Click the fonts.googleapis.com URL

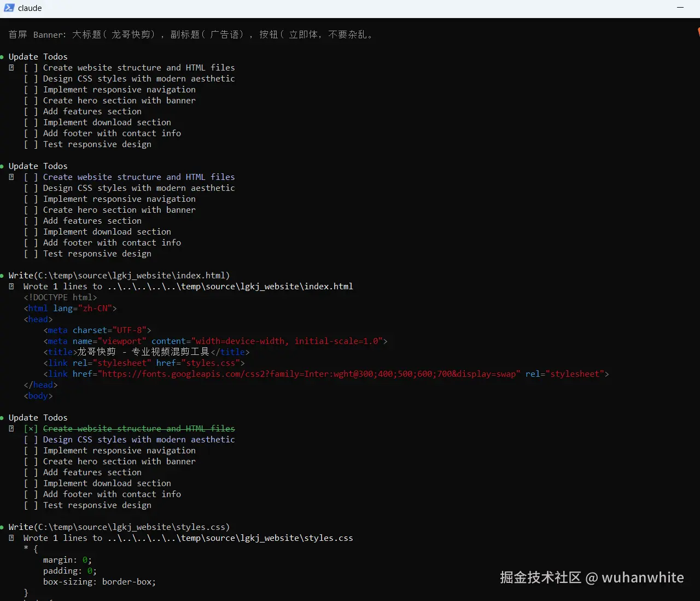tap(309, 374)
